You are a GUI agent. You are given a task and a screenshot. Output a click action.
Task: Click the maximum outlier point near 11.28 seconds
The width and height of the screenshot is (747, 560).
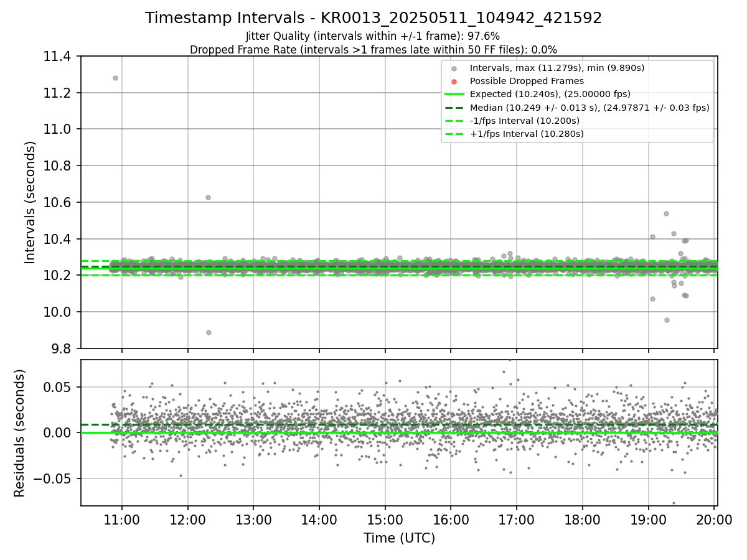tap(115, 78)
